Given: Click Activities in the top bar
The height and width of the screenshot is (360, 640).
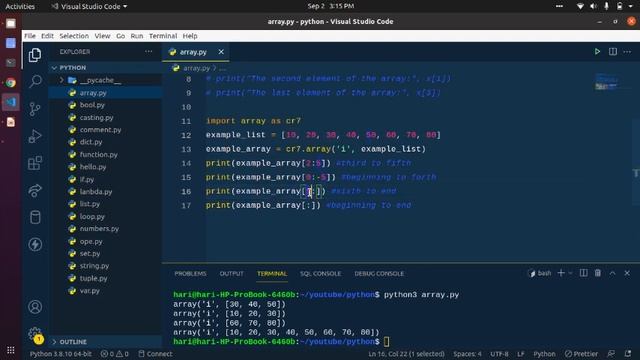Looking at the screenshot, I should pos(20,7).
